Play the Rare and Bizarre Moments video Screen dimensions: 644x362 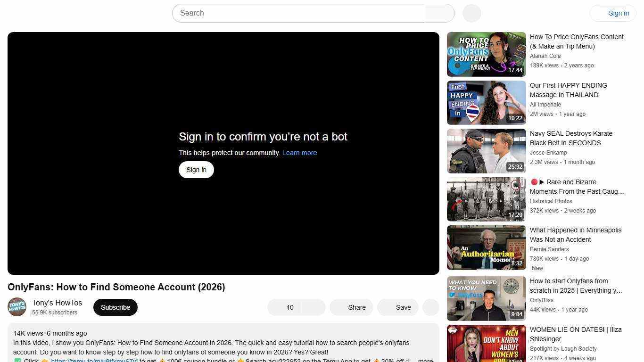coord(486,199)
